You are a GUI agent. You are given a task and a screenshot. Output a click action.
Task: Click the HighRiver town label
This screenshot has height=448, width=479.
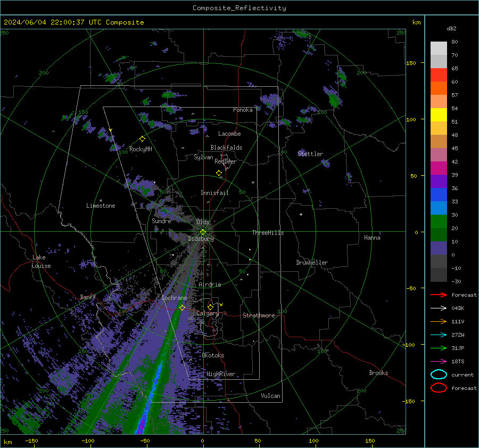click(x=221, y=374)
